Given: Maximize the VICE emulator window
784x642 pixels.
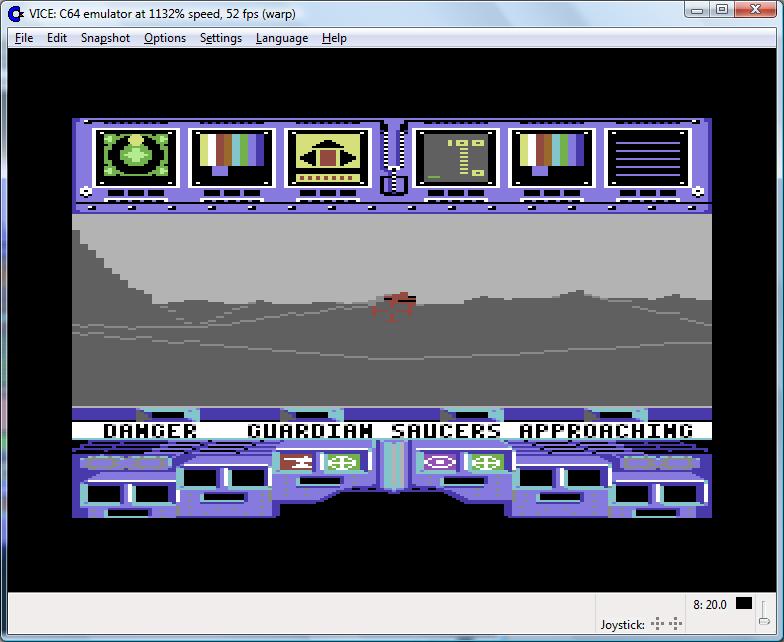Looking at the screenshot, I should point(722,10).
